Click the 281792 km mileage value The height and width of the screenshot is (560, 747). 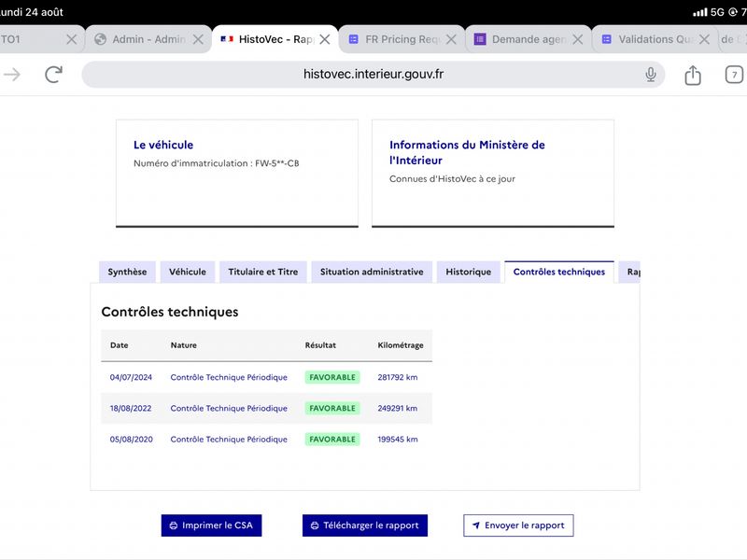click(x=398, y=377)
